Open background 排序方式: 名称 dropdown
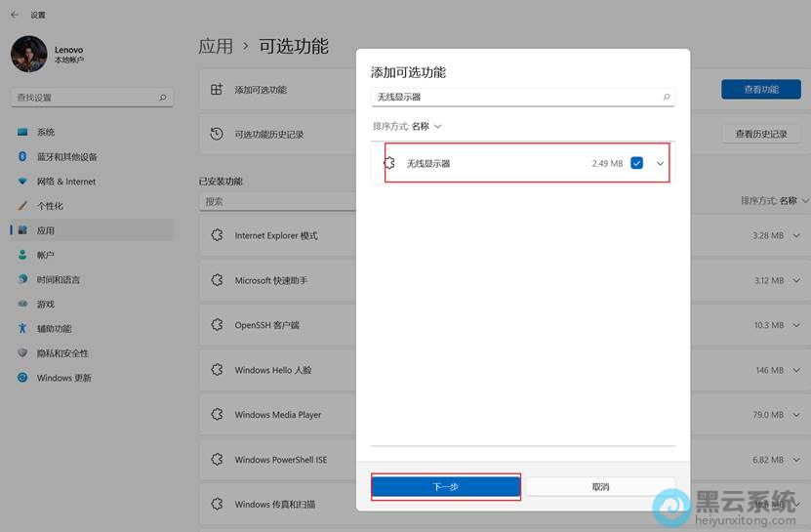 coord(774,201)
